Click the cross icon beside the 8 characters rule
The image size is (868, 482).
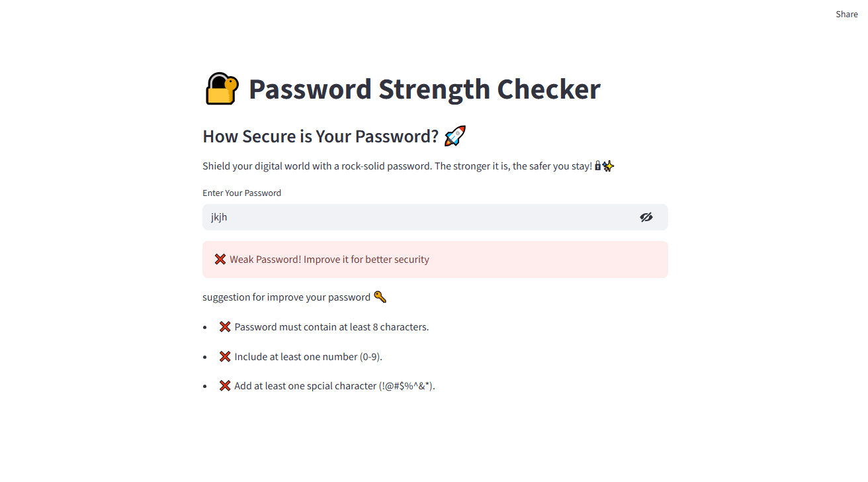pyautogui.click(x=224, y=326)
